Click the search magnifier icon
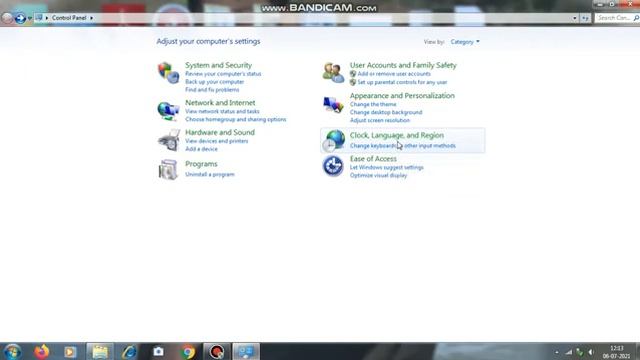This screenshot has width=640, height=360. (x=636, y=18)
